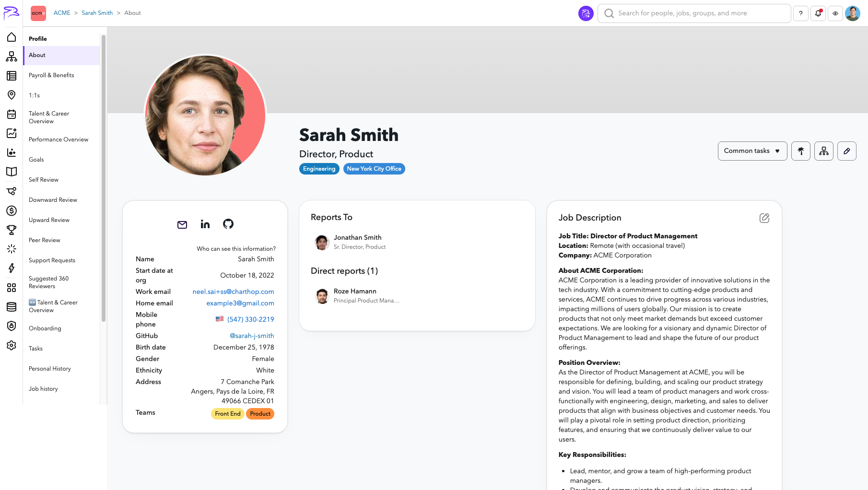
Task: Click the home icon in the sidebar
Action: tap(12, 37)
